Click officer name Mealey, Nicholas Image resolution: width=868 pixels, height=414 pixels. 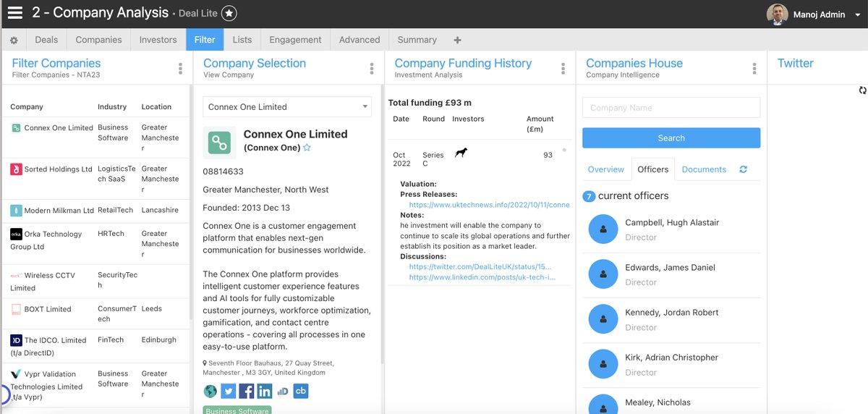(x=658, y=402)
